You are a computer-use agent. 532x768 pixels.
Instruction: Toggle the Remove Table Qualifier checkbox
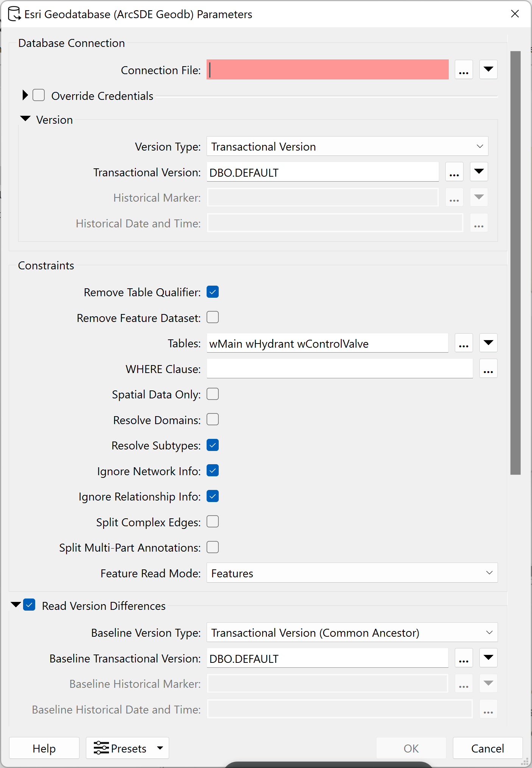(x=213, y=292)
